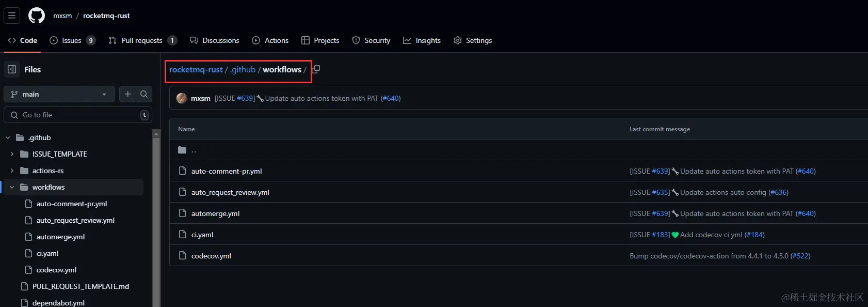Open the Projects tab
The width and height of the screenshot is (868, 307).
[320, 40]
